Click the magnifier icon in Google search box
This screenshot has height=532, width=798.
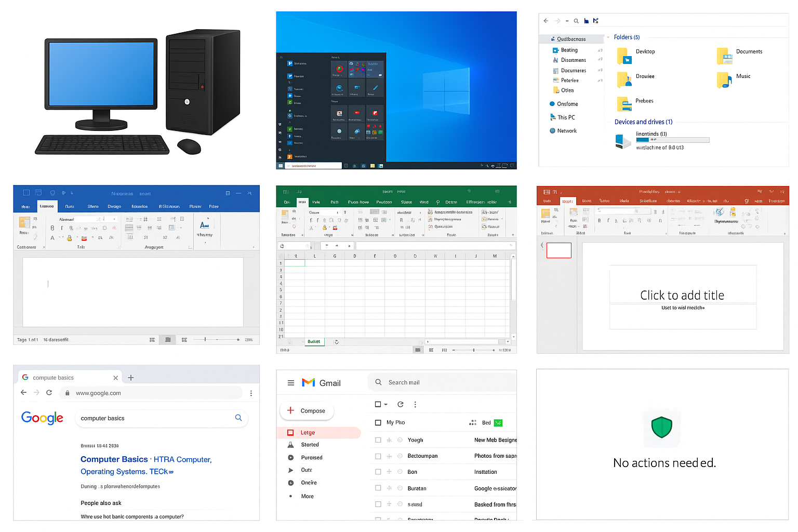click(238, 418)
